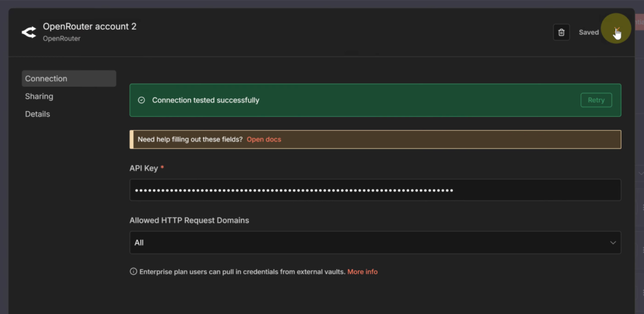Click the OpenRouter subtitle under the credential name

click(62, 38)
